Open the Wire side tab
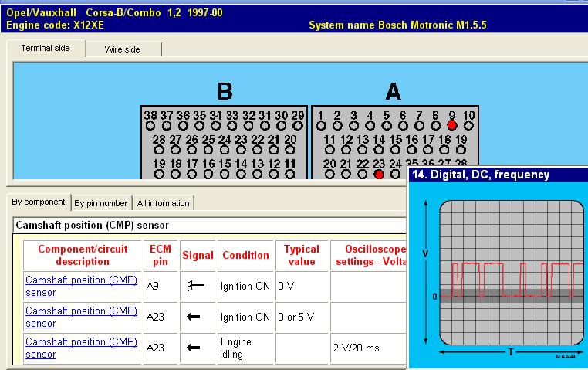588x370 pixels. [122, 49]
